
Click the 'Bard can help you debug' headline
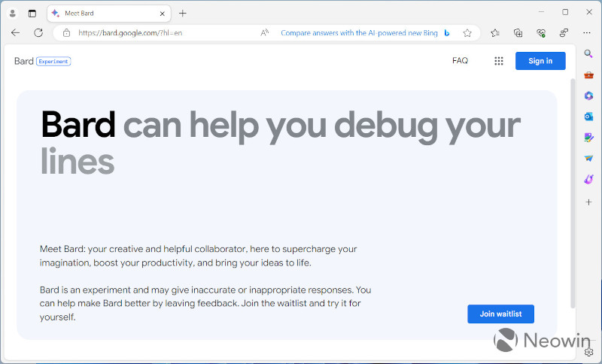(x=281, y=143)
